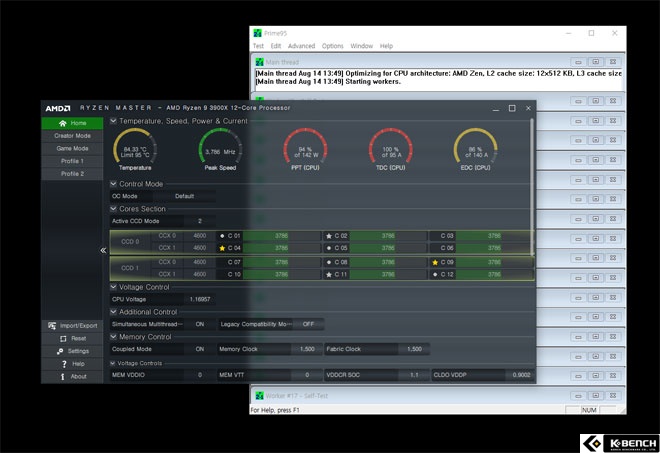
Task: Toggle Coupled Mode ON value
Action: point(200,349)
